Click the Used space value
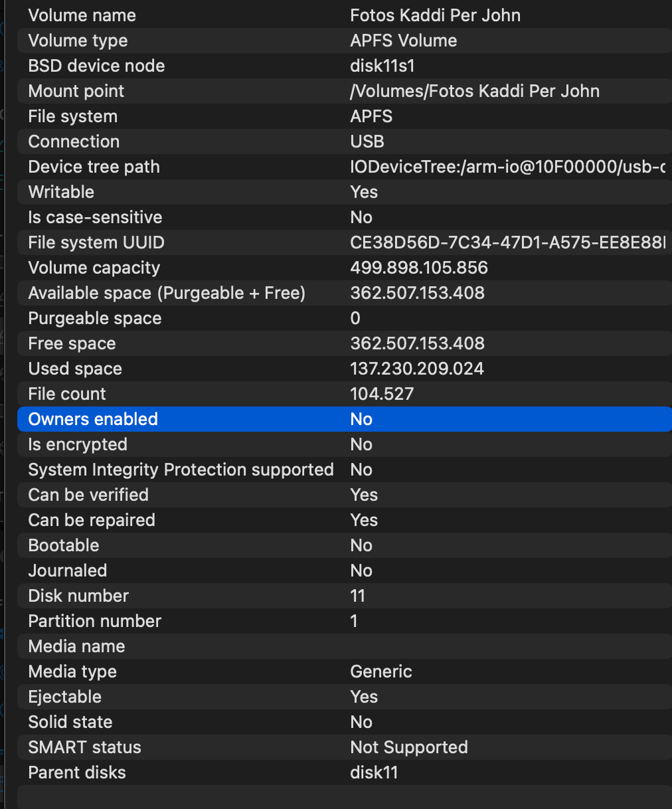The image size is (672, 809). click(416, 369)
